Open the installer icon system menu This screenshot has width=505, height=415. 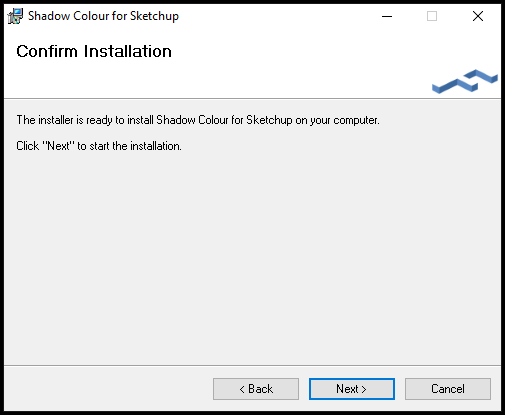click(x=15, y=16)
